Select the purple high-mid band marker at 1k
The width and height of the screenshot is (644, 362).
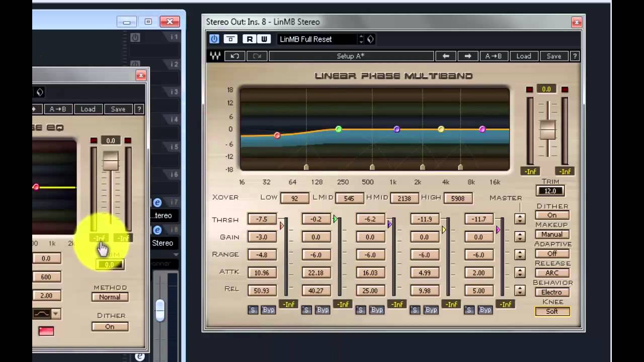click(x=397, y=129)
